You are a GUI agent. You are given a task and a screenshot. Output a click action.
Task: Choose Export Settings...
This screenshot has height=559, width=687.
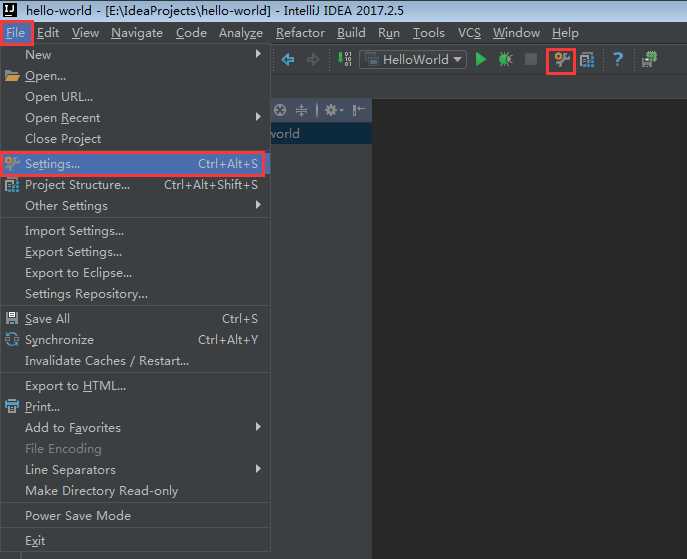[135, 251]
